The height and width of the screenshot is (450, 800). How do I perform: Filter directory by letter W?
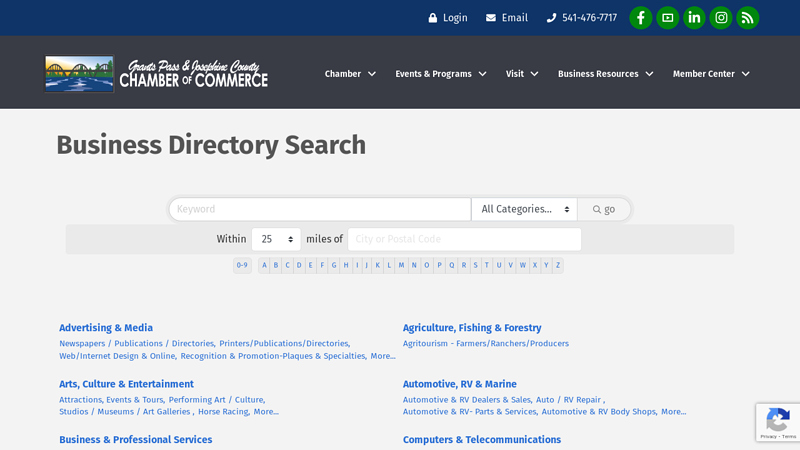(522, 265)
